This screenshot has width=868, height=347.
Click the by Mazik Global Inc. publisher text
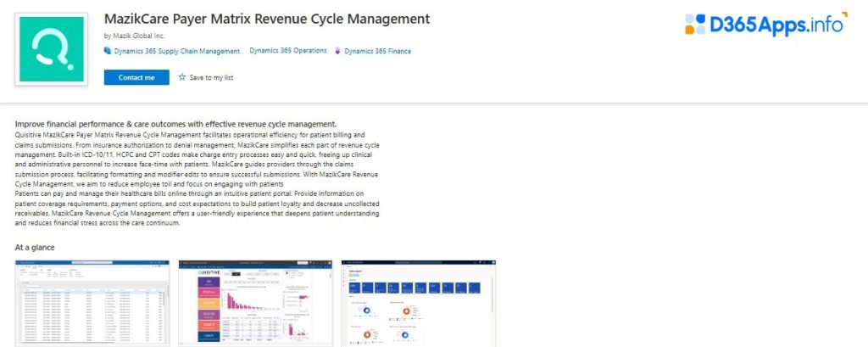pyautogui.click(x=134, y=36)
